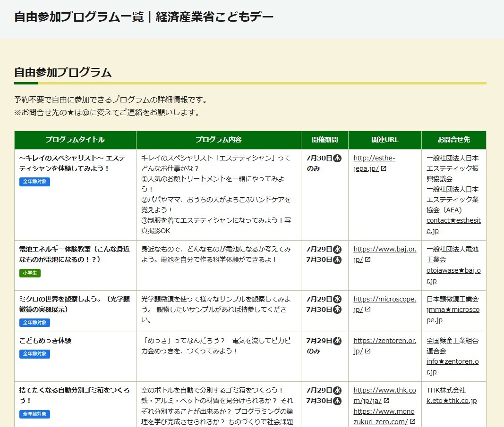The image size is (504, 427).
Task: Click external-link icon after monozukuri-zero.com link
Action: 413,421
